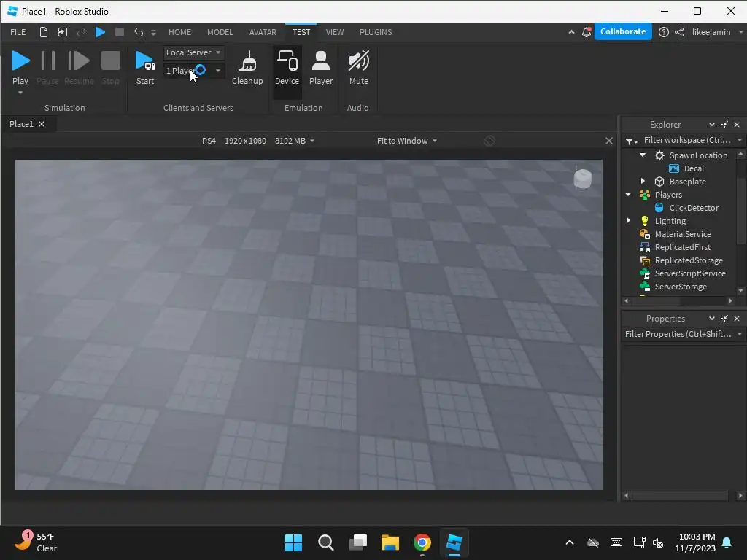The width and height of the screenshot is (747, 560).
Task: Undock the Properties panel
Action: 724,319
